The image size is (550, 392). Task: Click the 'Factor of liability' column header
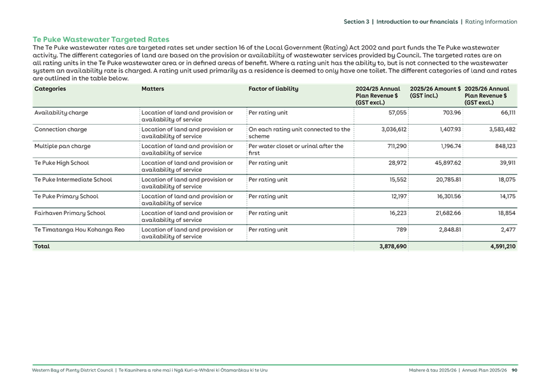[273, 89]
